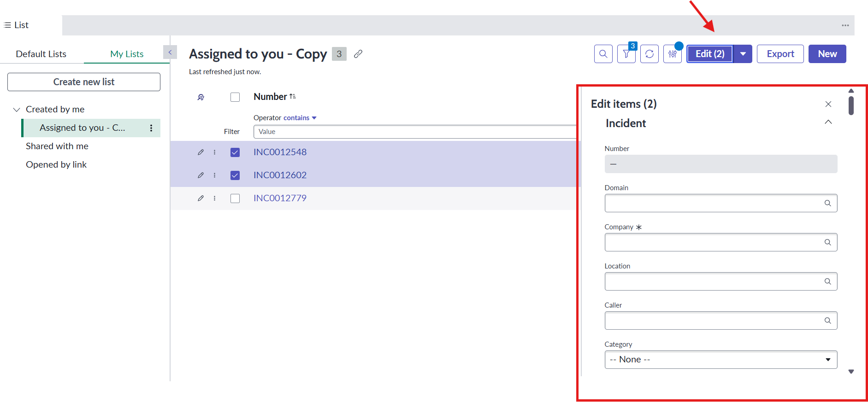Click the Number filter Value input
Image resolution: width=868 pixels, height=402 pixels.
point(415,132)
